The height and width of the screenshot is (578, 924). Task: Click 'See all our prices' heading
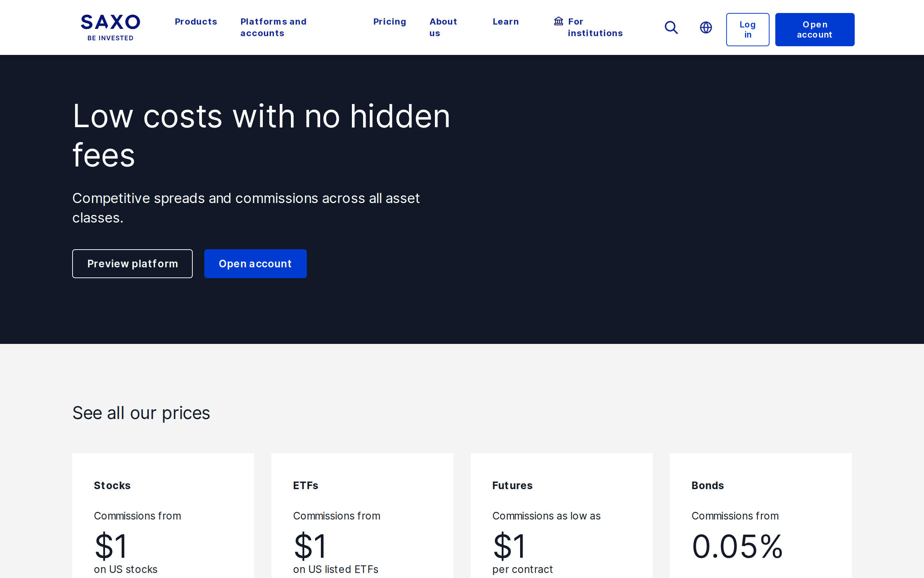(x=141, y=413)
